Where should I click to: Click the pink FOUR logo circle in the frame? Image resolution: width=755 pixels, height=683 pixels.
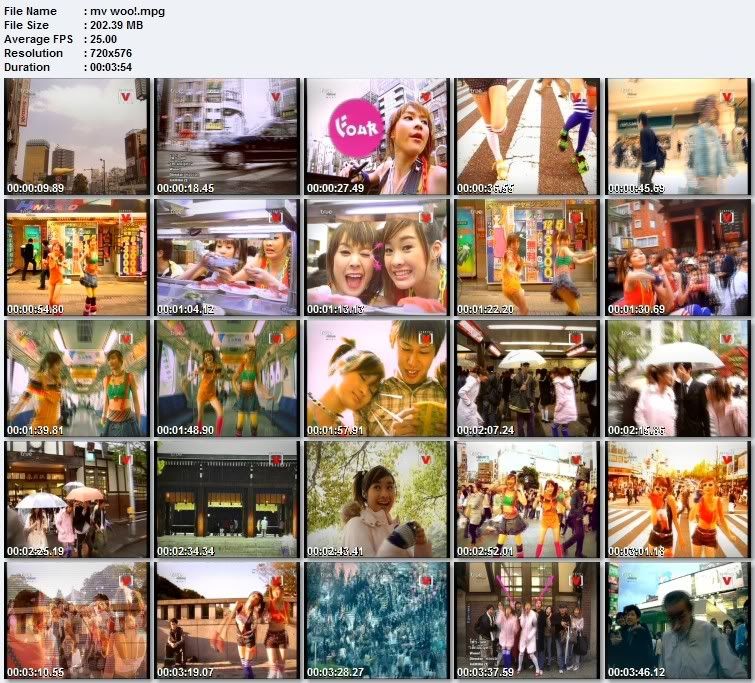[357, 128]
